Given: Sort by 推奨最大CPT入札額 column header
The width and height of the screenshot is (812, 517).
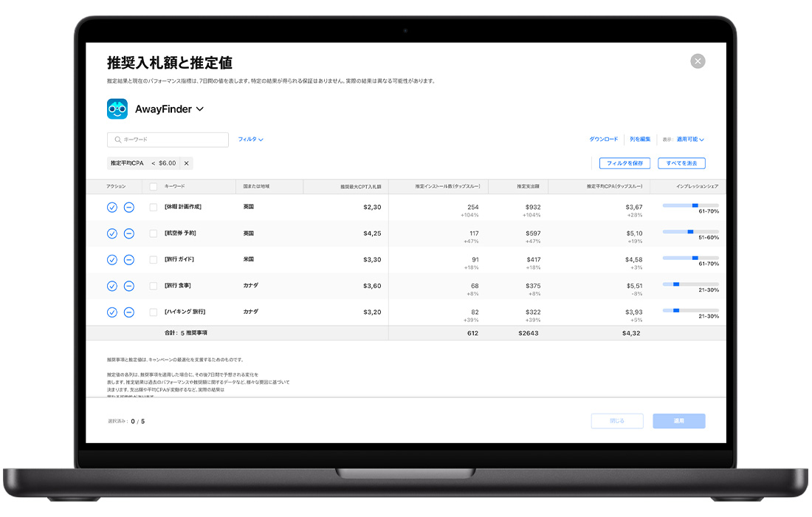Looking at the screenshot, I should (x=360, y=187).
